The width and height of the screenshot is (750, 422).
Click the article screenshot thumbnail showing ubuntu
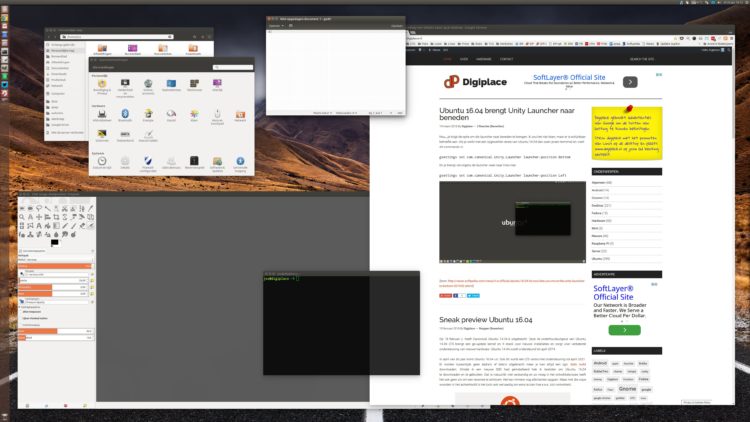click(x=512, y=222)
